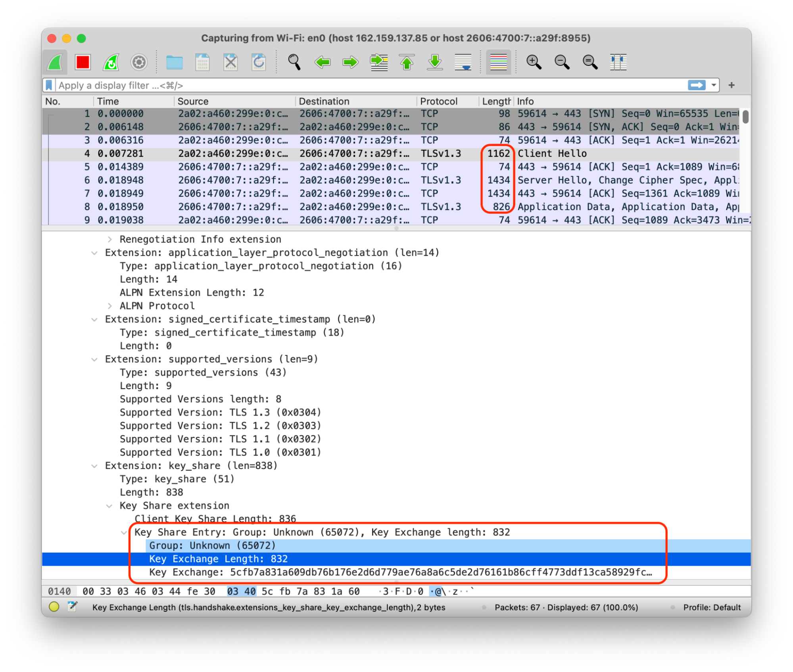Click the red Stop capture button
This screenshot has width=793, height=672.
(x=83, y=62)
